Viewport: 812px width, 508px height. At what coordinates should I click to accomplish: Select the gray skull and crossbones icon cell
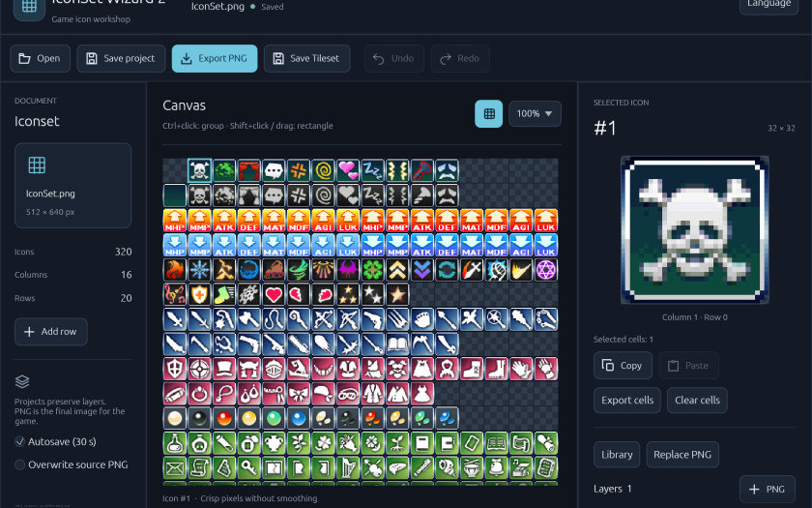tap(199, 195)
